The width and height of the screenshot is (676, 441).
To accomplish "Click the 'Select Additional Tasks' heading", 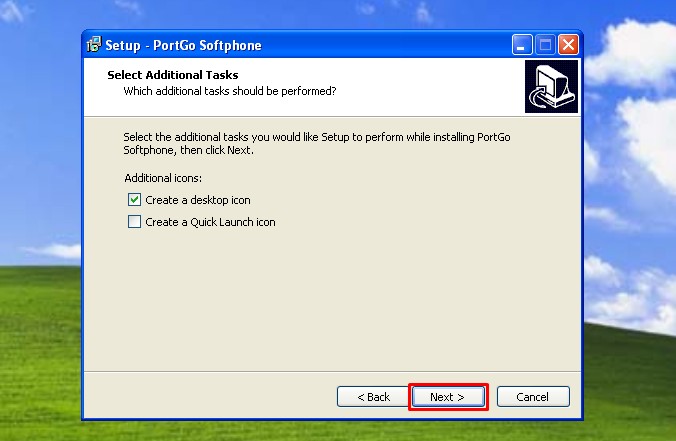I will 172,75.
